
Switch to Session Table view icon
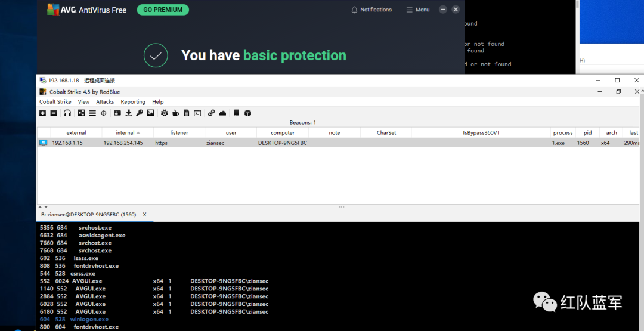coord(92,113)
